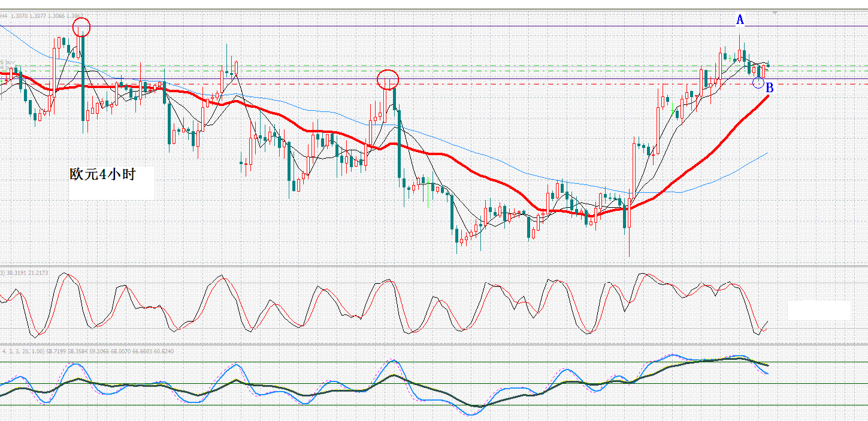Select the blue letter B label
This screenshot has height=421, width=868.
[770, 88]
